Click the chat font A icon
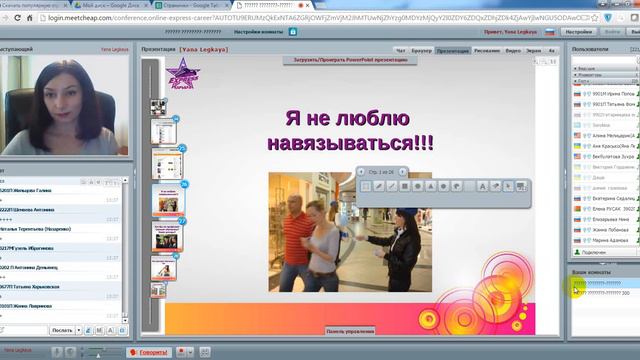The width and height of the screenshot is (640, 360). click(x=111, y=330)
